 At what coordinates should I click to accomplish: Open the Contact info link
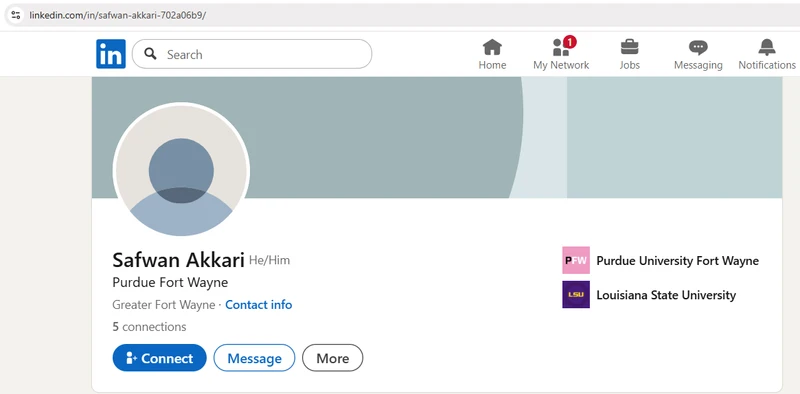tap(259, 305)
